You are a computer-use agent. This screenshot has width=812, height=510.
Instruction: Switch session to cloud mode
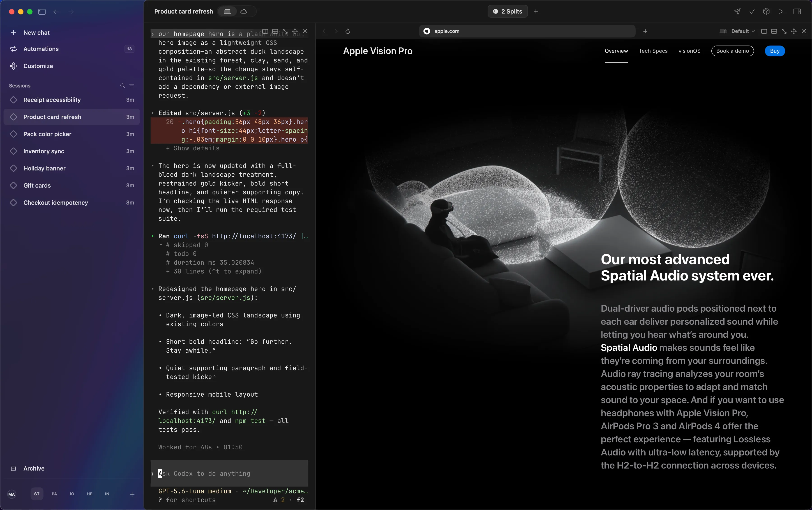pos(244,11)
